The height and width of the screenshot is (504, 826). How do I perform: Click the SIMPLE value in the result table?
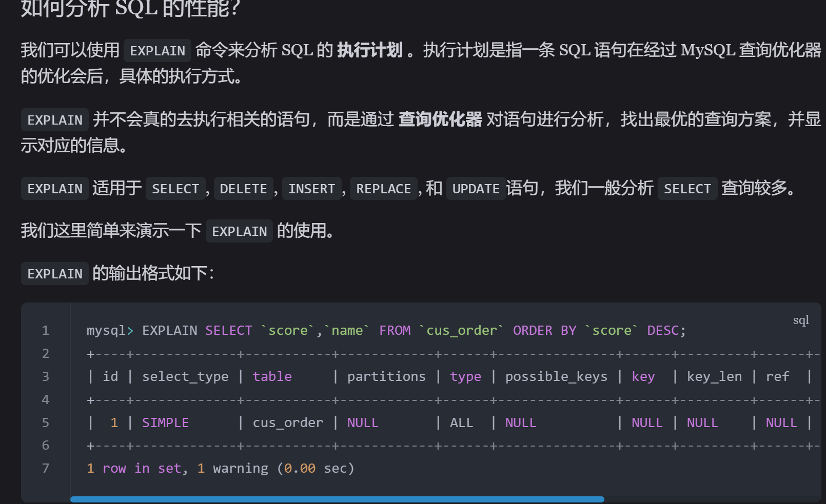165,422
